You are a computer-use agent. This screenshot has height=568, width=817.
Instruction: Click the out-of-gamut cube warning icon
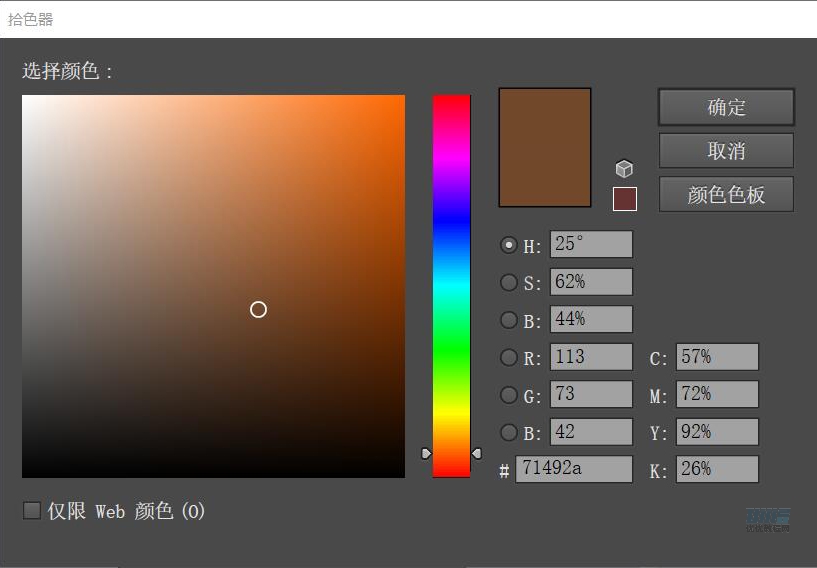pos(624,169)
